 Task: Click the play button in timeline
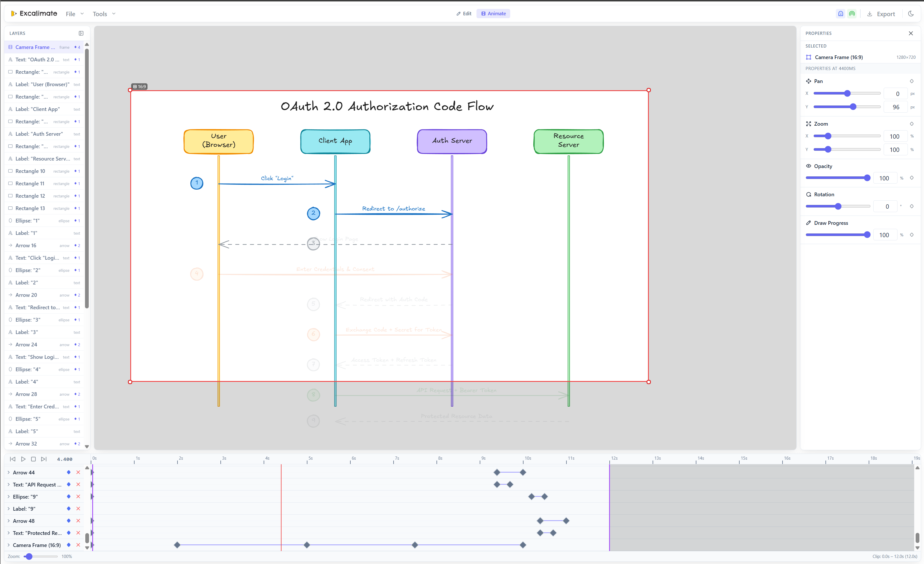click(23, 459)
